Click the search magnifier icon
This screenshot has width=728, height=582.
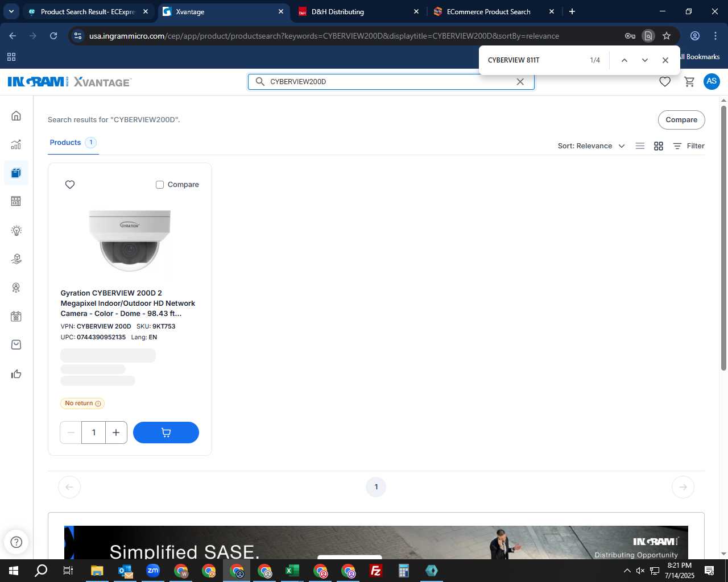point(260,82)
